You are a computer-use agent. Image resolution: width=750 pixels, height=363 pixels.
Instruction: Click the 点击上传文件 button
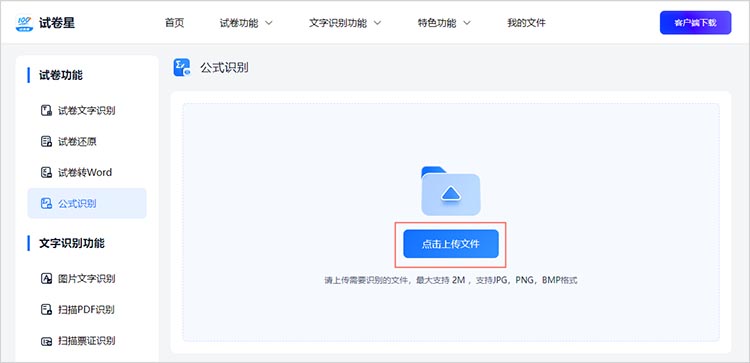(x=451, y=244)
